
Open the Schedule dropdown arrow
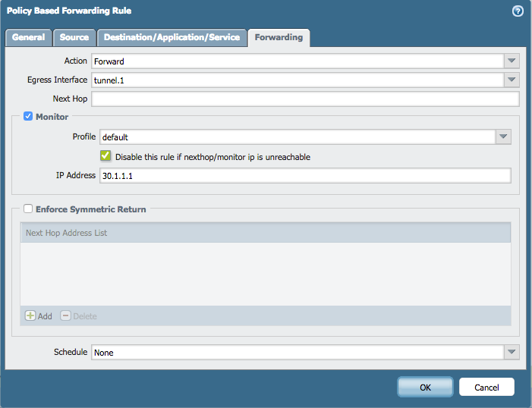click(512, 352)
